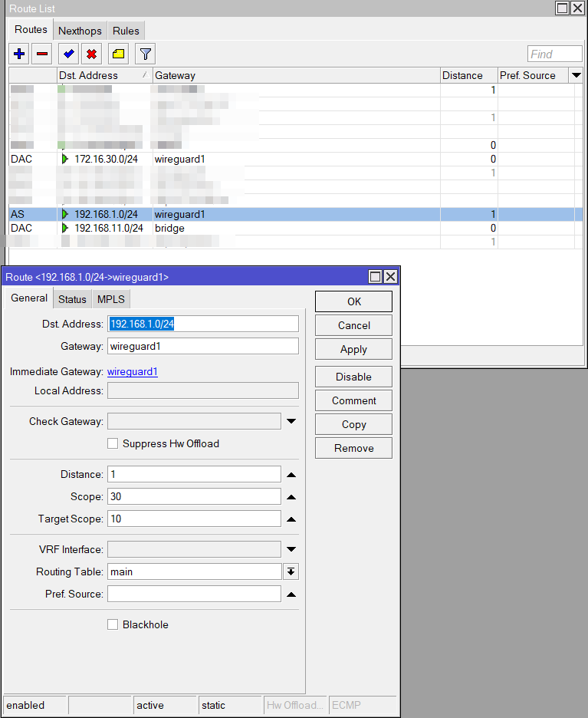Viewport: 588px width, 718px height.
Task: Open the Routing Table dropdown
Action: click(x=291, y=571)
